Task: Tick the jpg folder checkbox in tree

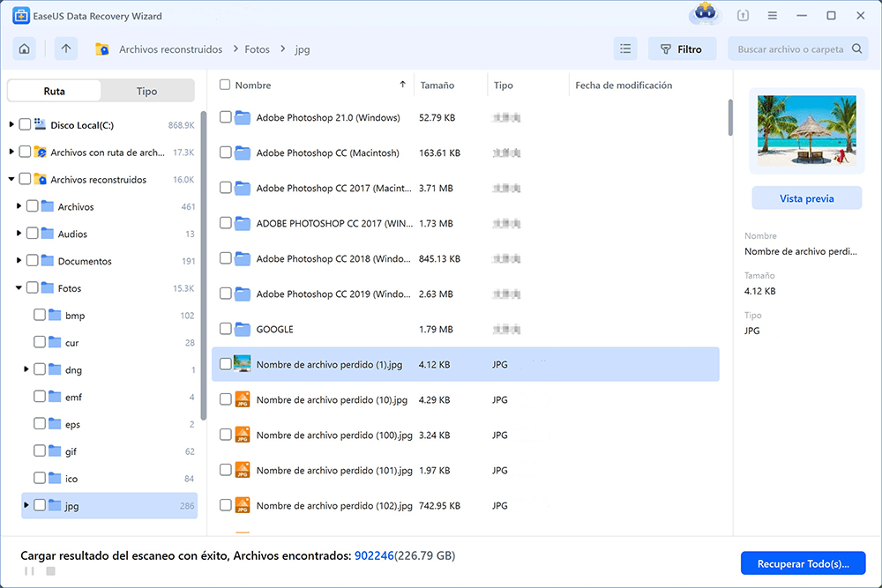Action: (x=40, y=505)
